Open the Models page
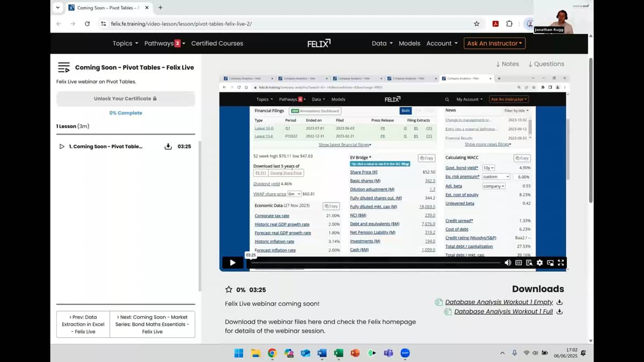 pos(409,43)
